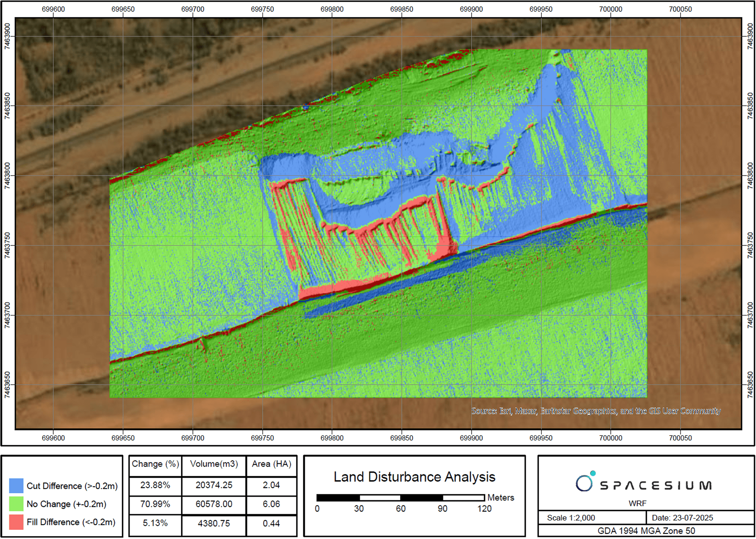
Task: Click the 'Meters' label next to the scale bar
Action: click(502, 498)
